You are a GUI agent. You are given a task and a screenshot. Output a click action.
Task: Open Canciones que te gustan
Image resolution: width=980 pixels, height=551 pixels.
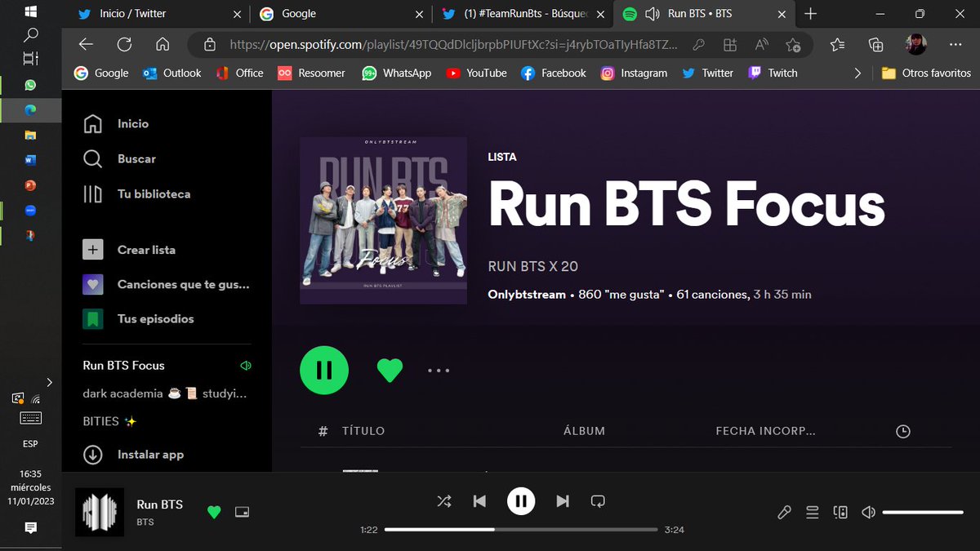[166, 285]
